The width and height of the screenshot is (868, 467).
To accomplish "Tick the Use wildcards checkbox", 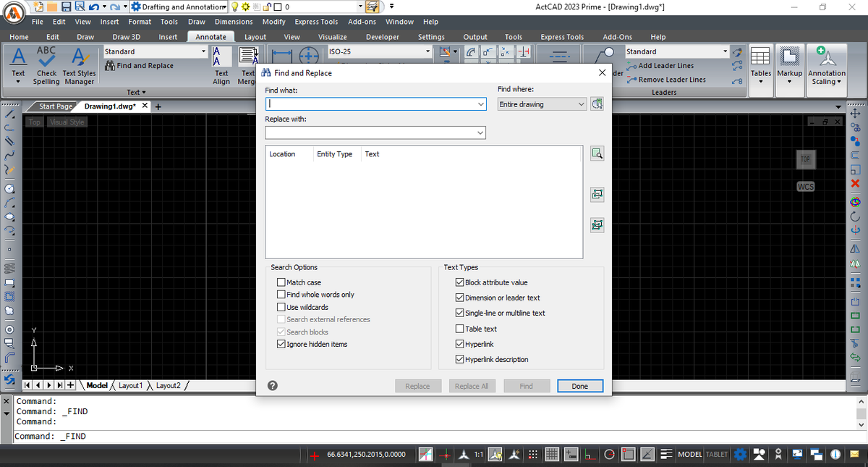I will coord(281,307).
